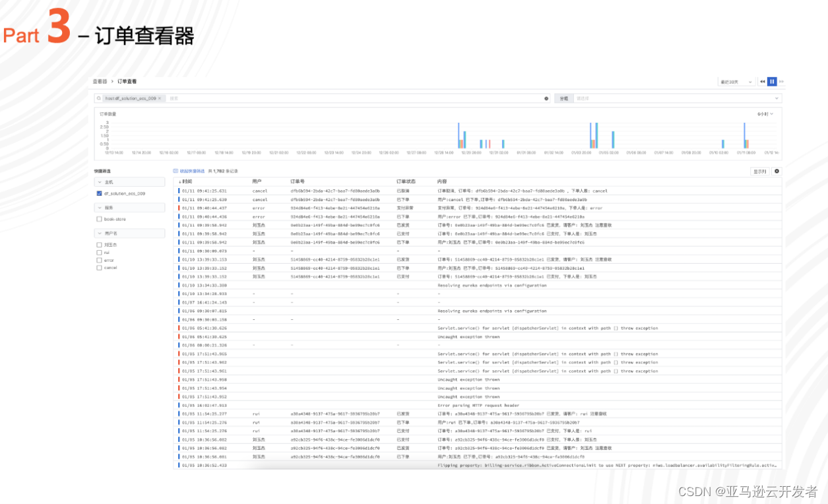Click the 收起快捷筛选 collapse quick filter link
Image resolution: width=828 pixels, height=504 pixels.
tap(192, 171)
